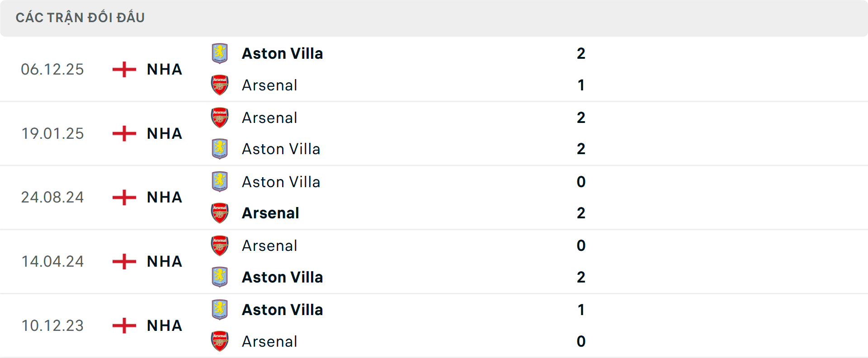Click the score 0 of Arsenal in the 10.12.23 match
Screen dimensions: 868x358
pyautogui.click(x=581, y=341)
